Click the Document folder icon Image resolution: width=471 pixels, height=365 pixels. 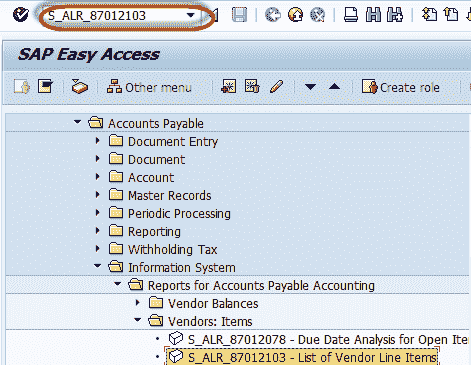pyautogui.click(x=116, y=158)
